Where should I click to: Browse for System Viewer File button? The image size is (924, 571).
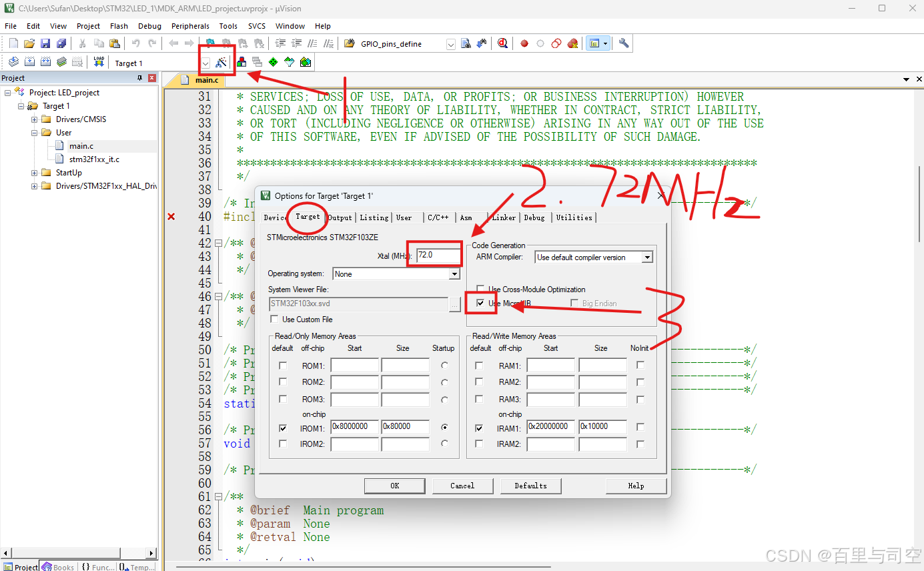click(x=455, y=304)
